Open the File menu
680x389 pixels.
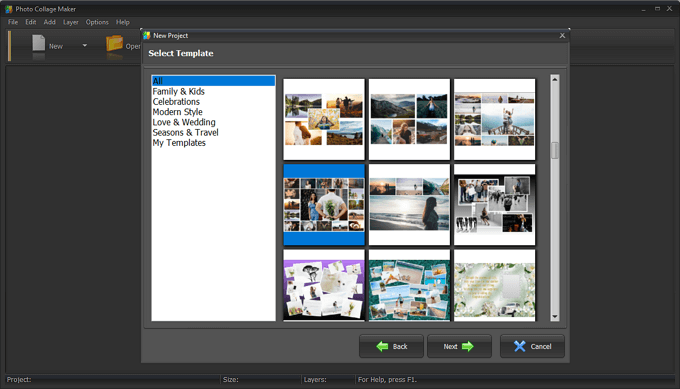[13, 22]
